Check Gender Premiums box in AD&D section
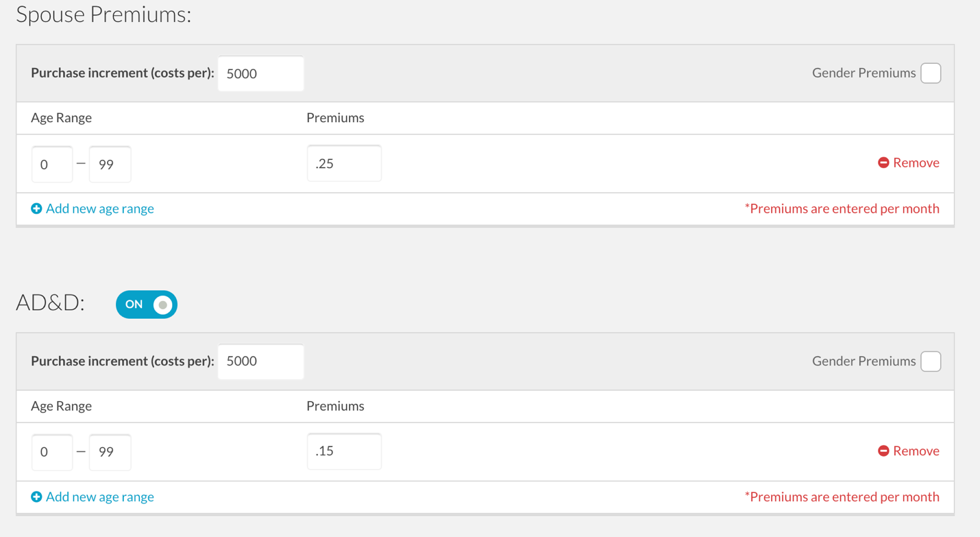Viewport: 980px width, 537px height. coord(930,361)
